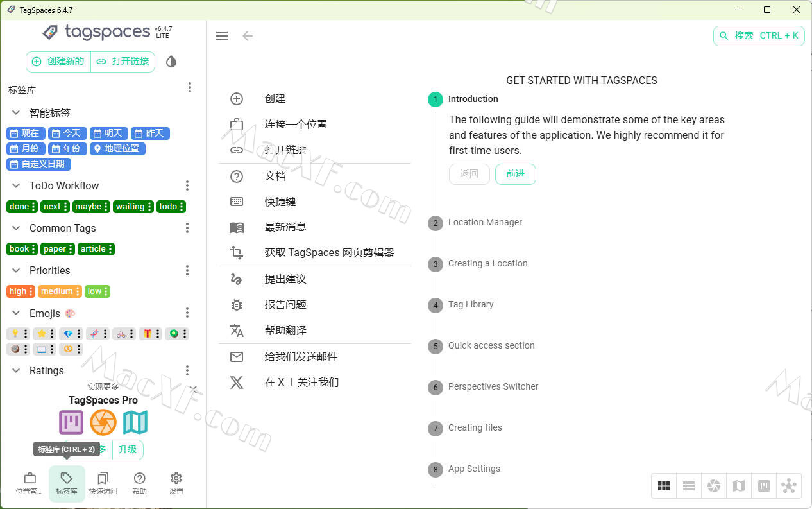Viewport: 812px width, 509px height.
Task: Click the waiting tag
Action: point(133,207)
